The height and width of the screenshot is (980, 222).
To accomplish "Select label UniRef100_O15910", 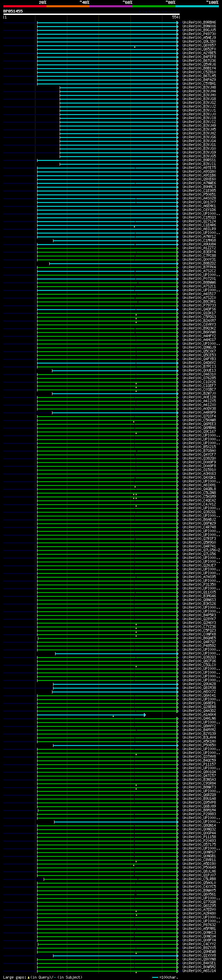I will [199, 470].
